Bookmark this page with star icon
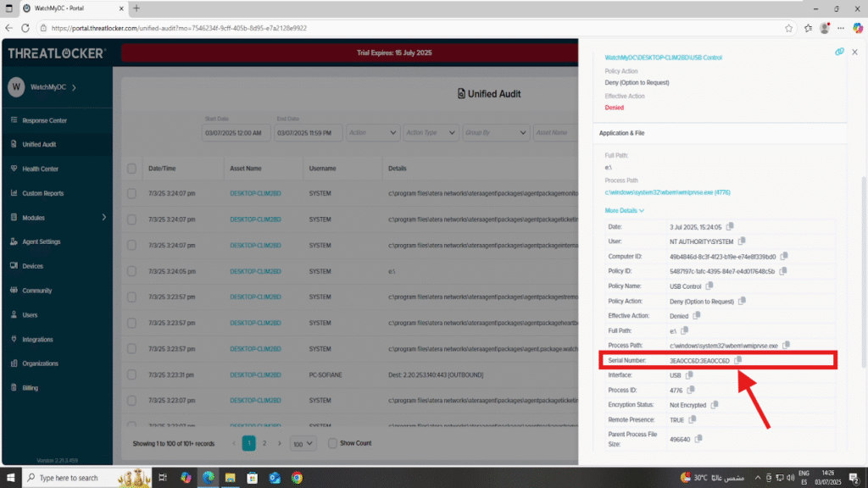This screenshot has height=488, width=868. pyautogui.click(x=788, y=28)
